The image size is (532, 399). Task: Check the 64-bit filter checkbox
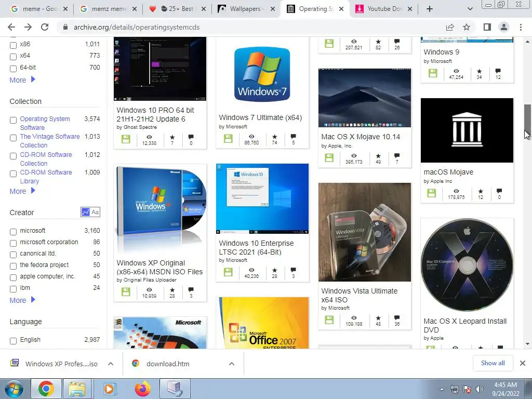[13, 69]
